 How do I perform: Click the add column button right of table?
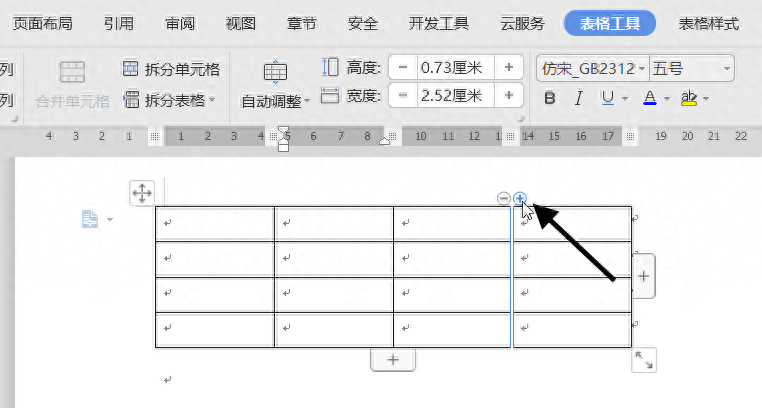(643, 276)
